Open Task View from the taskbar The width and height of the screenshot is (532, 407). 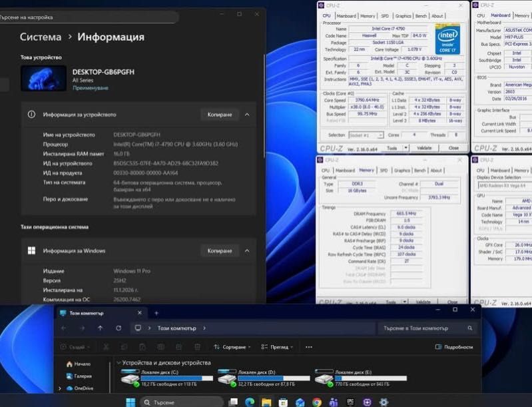click(233, 402)
